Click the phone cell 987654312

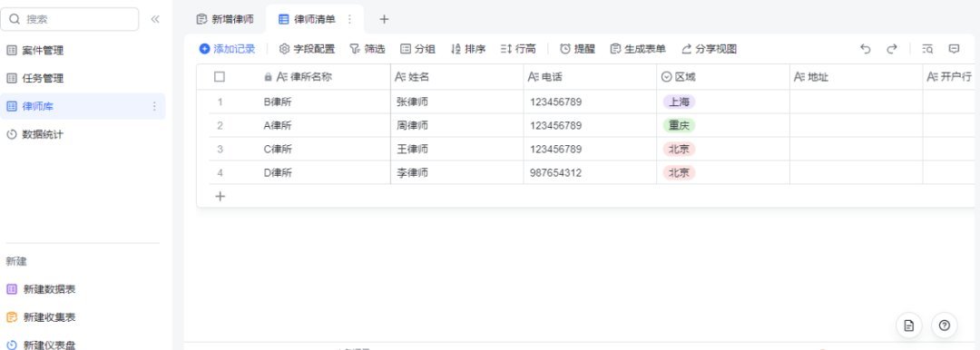point(590,173)
